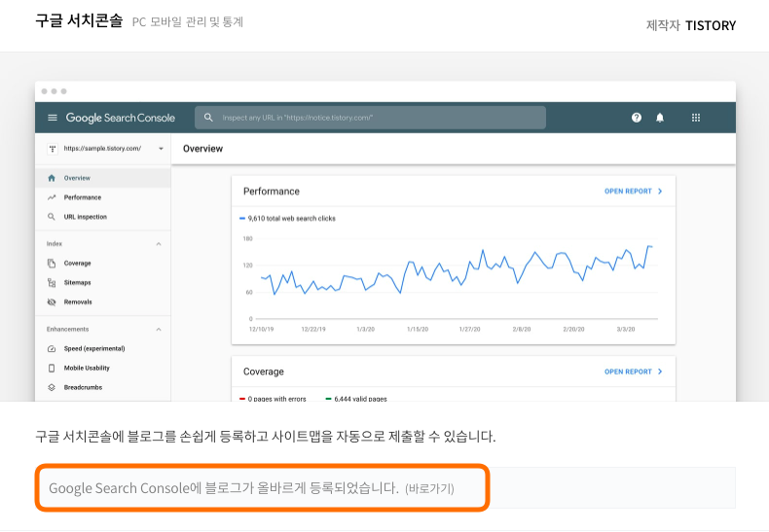769x532 pixels.
Task: Open the hamburger menu in Search Console
Action: tap(53, 118)
